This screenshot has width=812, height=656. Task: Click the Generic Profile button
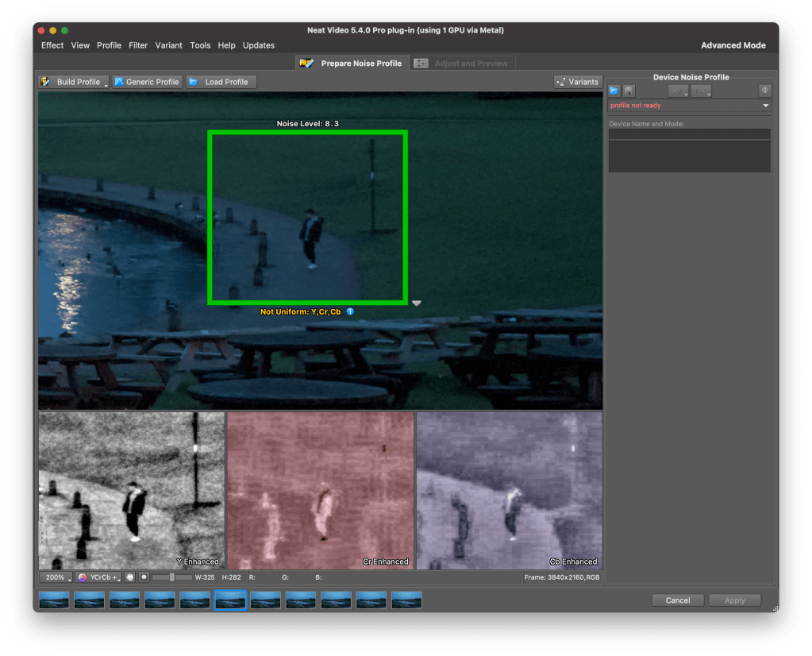147,82
